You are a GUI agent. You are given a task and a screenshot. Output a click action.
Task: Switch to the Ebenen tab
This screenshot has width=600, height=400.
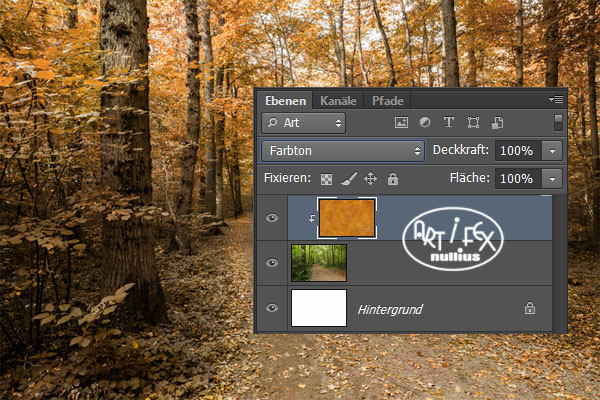click(x=285, y=101)
